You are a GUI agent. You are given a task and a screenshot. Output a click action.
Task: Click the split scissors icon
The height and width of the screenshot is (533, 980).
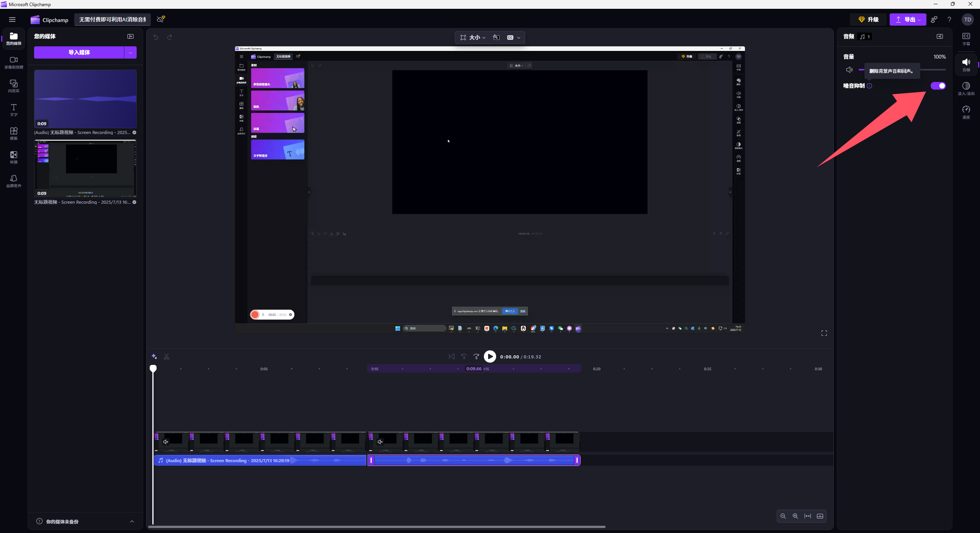point(167,356)
